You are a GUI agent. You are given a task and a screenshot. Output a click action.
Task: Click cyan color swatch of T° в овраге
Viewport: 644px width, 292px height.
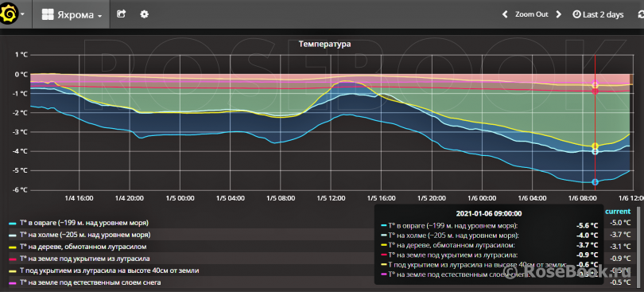coord(12,223)
